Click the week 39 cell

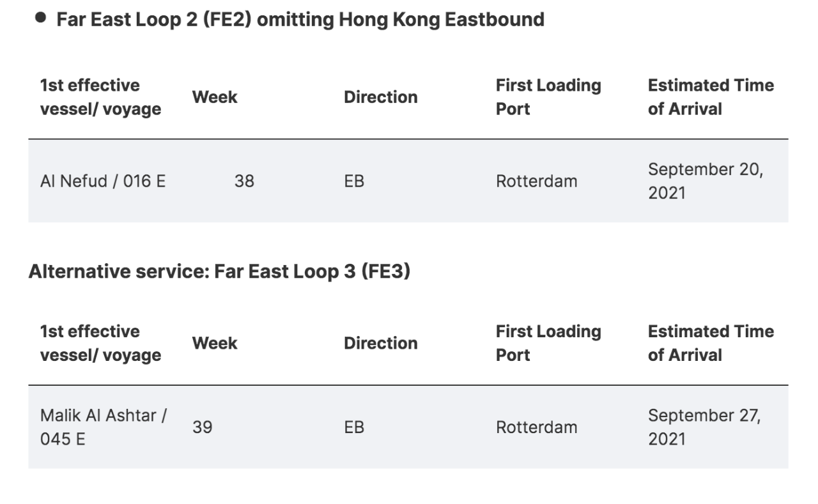[203, 427]
